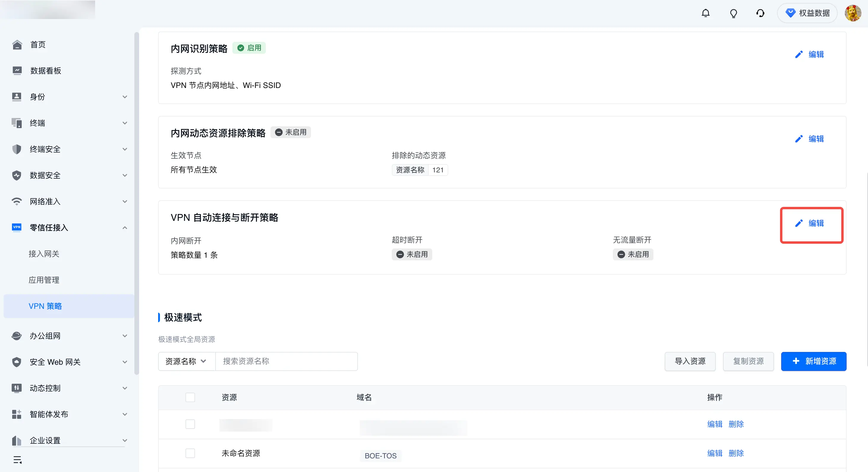
Task: Check the select-all checkbox in table header
Action: tap(190, 397)
